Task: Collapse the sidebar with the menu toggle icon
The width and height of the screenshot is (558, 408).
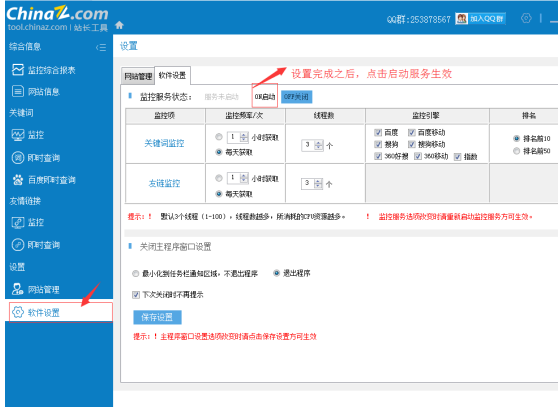Action: click(101, 47)
